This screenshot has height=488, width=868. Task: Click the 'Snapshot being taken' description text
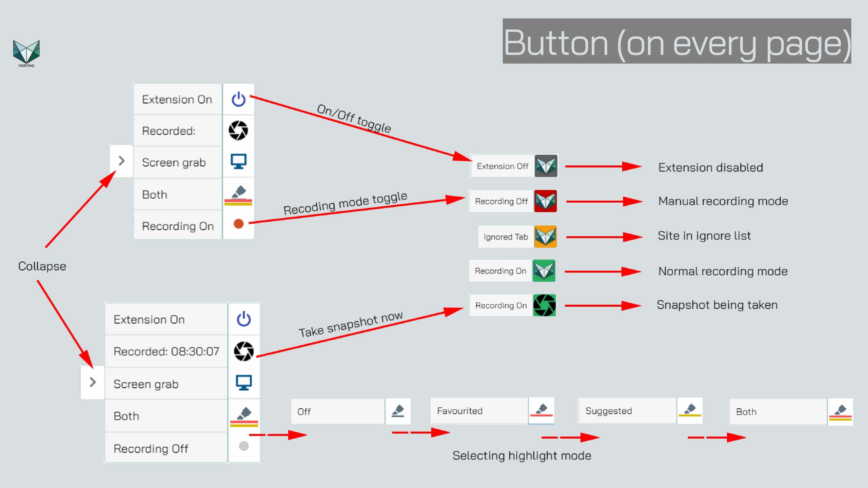click(717, 305)
